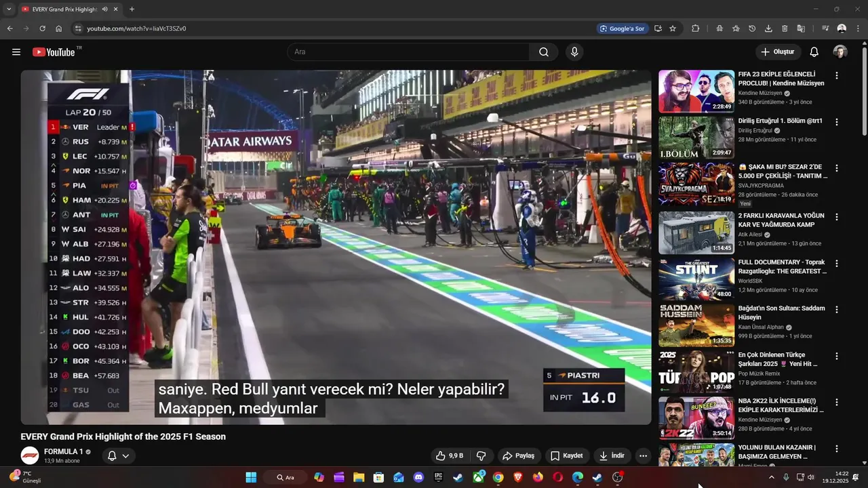Open media controls icon in browser toolbar
868x488 pixels.
coord(825,28)
